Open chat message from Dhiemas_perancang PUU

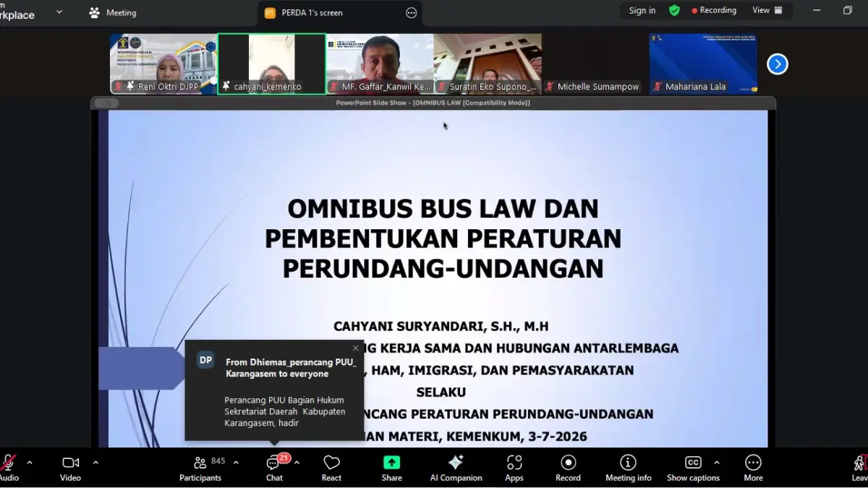tap(275, 390)
